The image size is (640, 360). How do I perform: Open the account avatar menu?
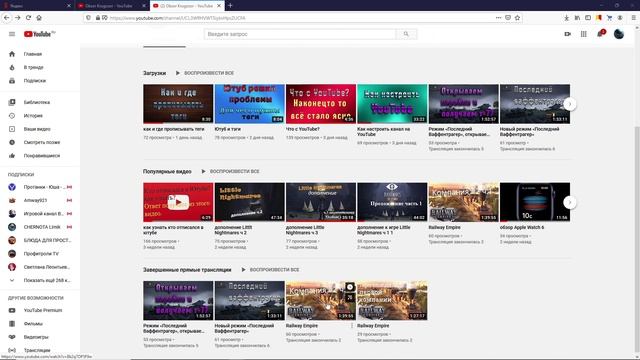click(619, 34)
